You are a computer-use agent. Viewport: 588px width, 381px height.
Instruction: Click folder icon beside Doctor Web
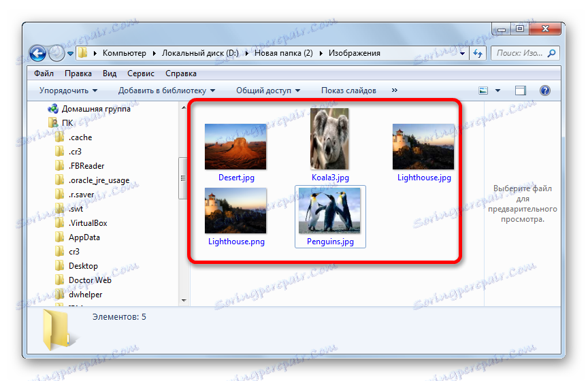[60, 280]
